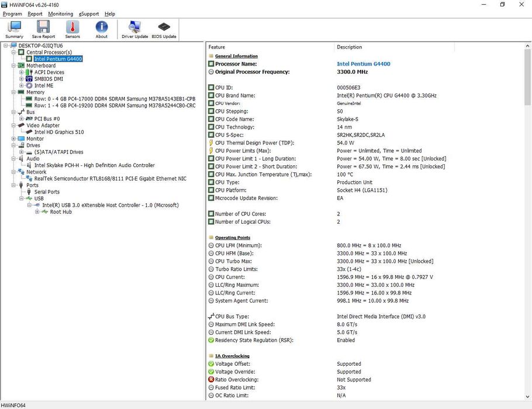The width and height of the screenshot is (532, 409).
Task: Click the Serial Ports icon
Action: click(x=29, y=192)
